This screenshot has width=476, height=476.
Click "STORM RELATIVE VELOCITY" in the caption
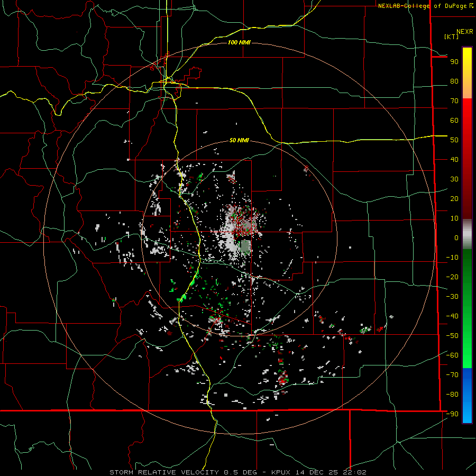(x=164, y=472)
